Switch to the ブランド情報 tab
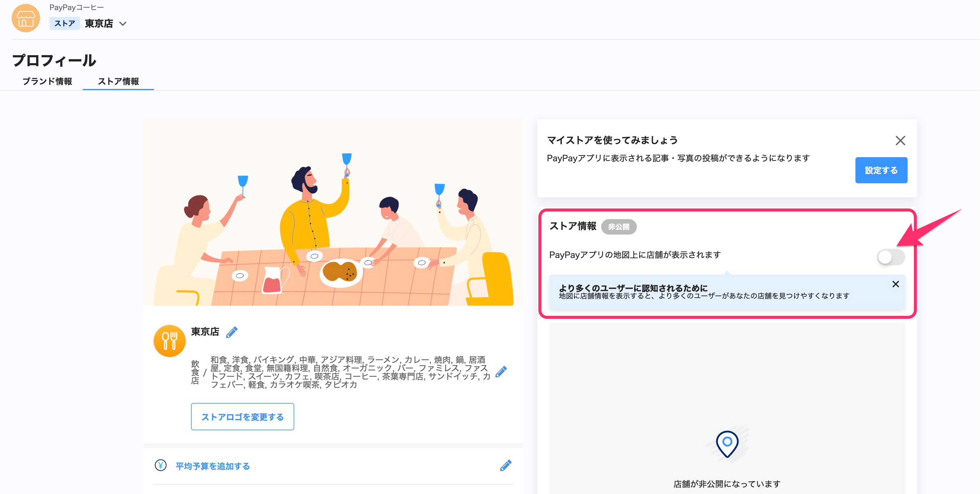This screenshot has height=494, width=980. pyautogui.click(x=47, y=81)
